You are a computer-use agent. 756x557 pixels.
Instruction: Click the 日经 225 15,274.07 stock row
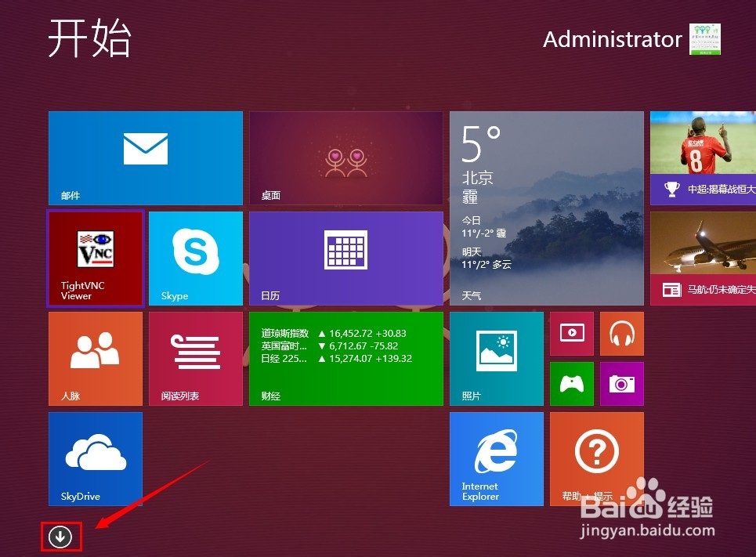(337, 358)
